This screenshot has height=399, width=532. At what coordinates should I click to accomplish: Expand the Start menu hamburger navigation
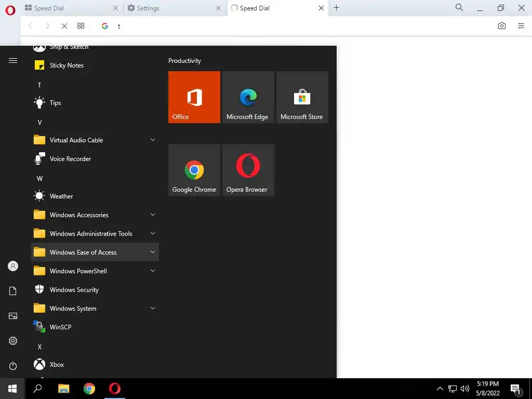tap(13, 61)
